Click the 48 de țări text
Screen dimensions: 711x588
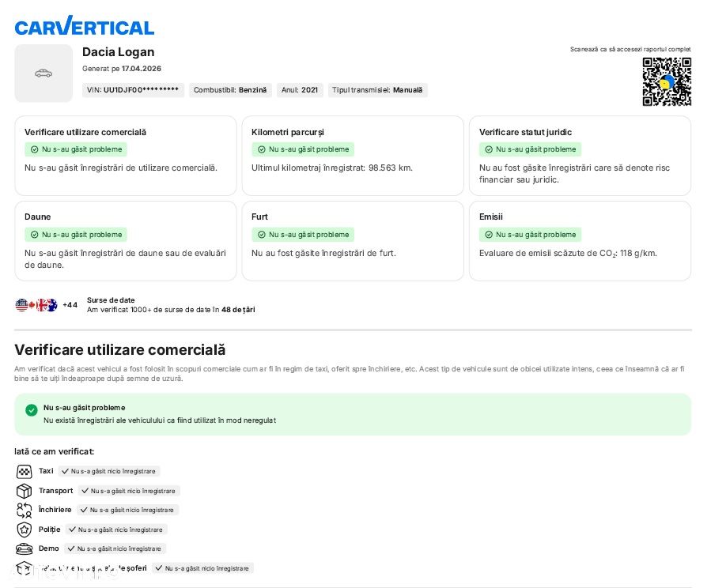[238, 310]
